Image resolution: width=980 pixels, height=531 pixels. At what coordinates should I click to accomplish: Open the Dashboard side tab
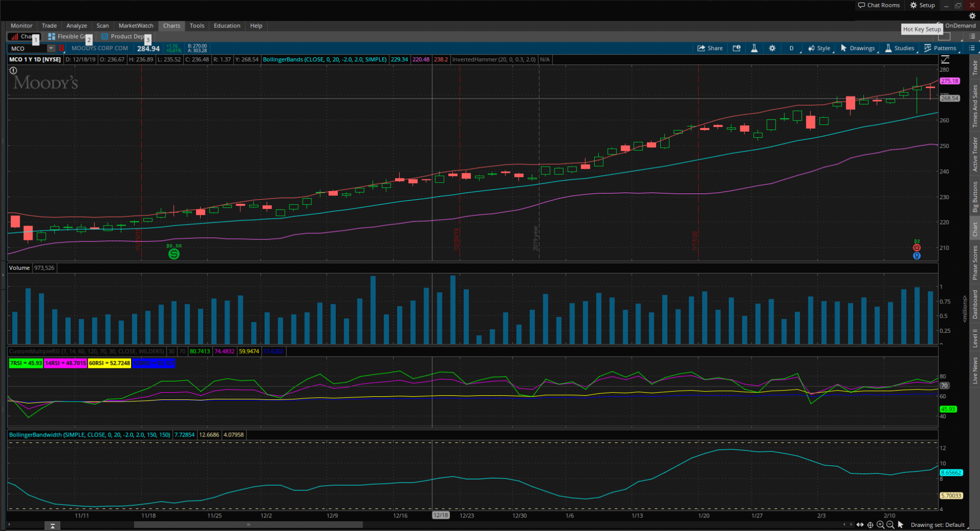(x=975, y=304)
